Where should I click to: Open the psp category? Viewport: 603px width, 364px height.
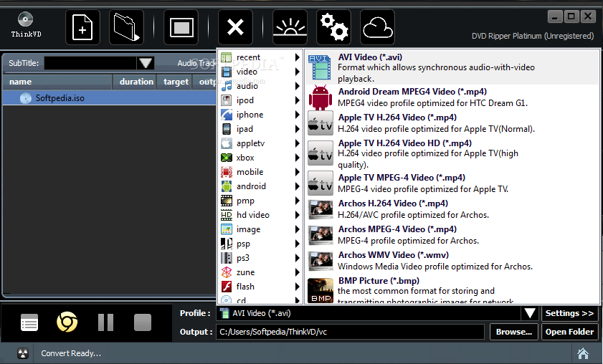click(x=260, y=244)
